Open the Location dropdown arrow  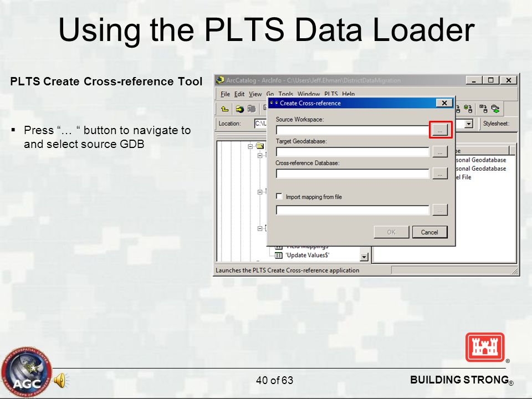pyautogui.click(x=469, y=124)
